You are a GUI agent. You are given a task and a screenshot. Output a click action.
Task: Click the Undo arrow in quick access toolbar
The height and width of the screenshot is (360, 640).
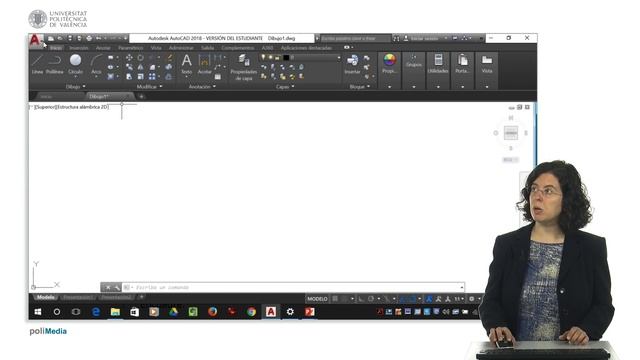(x=99, y=38)
